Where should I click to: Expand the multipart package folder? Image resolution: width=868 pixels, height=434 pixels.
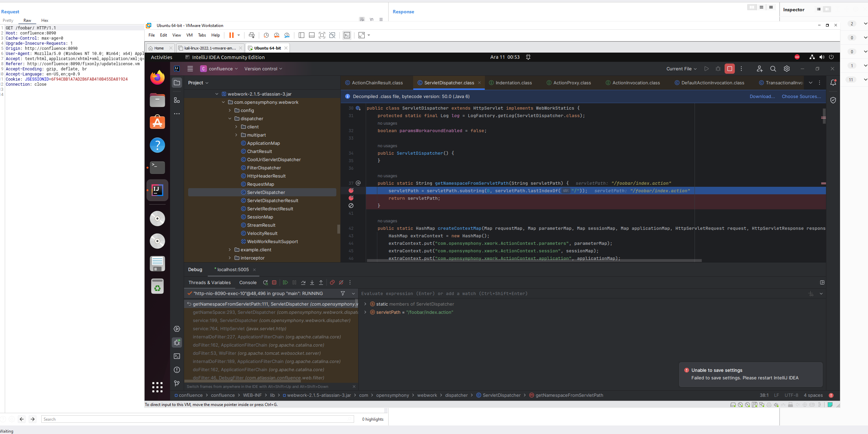pos(236,135)
